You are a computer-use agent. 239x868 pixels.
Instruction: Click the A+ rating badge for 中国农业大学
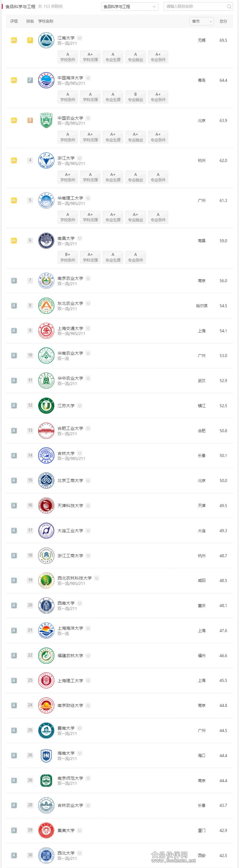point(14,120)
